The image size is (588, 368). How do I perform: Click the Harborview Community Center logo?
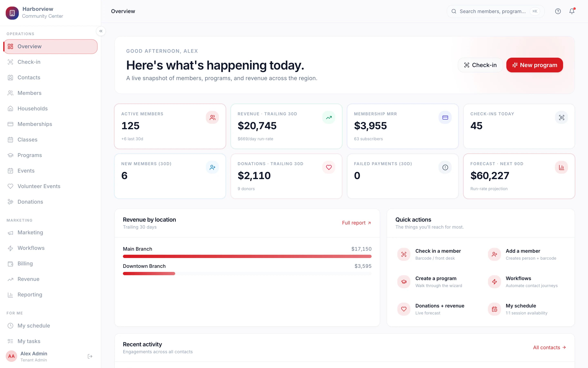click(x=12, y=13)
